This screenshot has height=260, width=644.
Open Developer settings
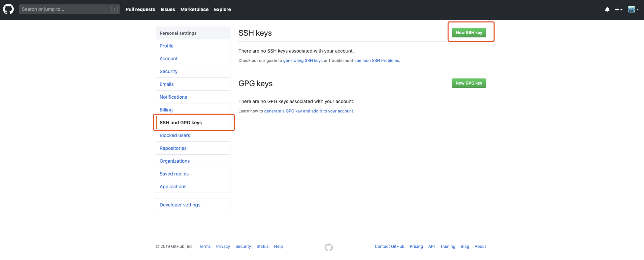click(x=180, y=205)
